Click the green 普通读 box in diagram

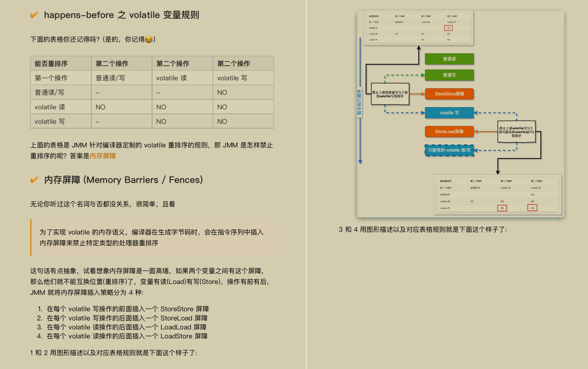coord(449,59)
